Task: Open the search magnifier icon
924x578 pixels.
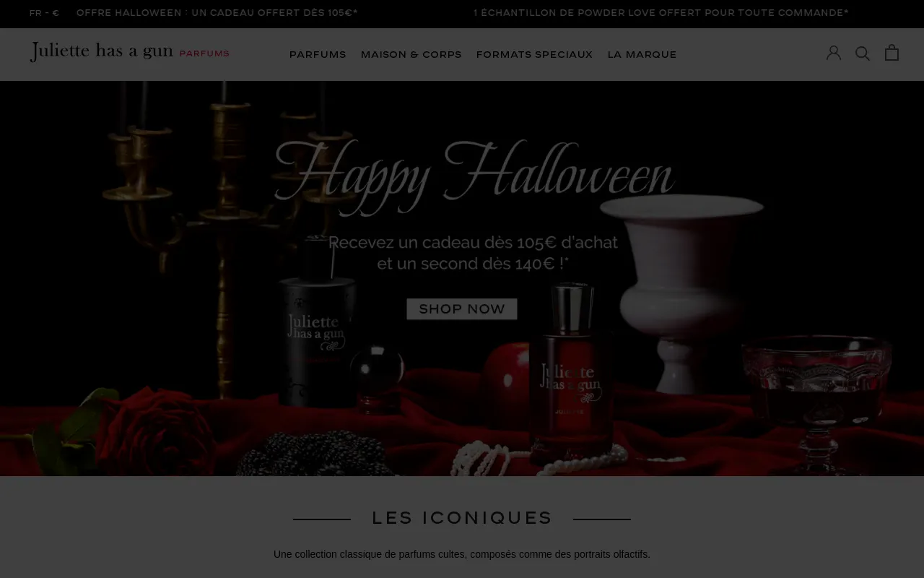Action: point(863,53)
